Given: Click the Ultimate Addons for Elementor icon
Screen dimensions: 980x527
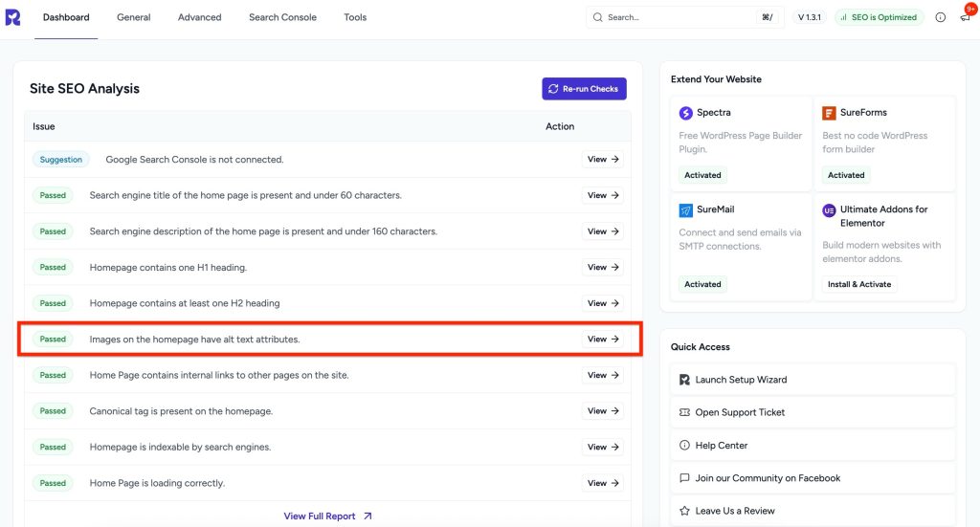Looking at the screenshot, I should pyautogui.click(x=829, y=210).
